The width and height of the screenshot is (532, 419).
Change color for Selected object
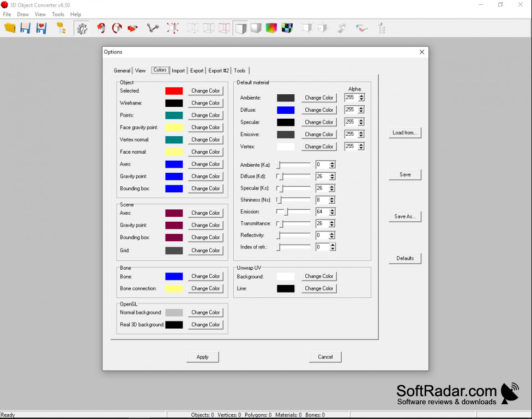pyautogui.click(x=205, y=91)
